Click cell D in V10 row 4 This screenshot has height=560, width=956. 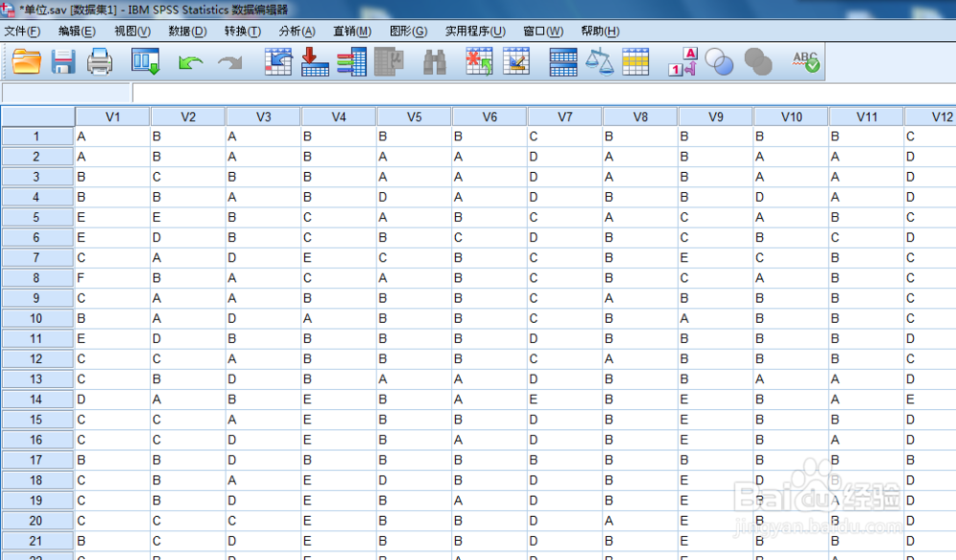pos(792,197)
